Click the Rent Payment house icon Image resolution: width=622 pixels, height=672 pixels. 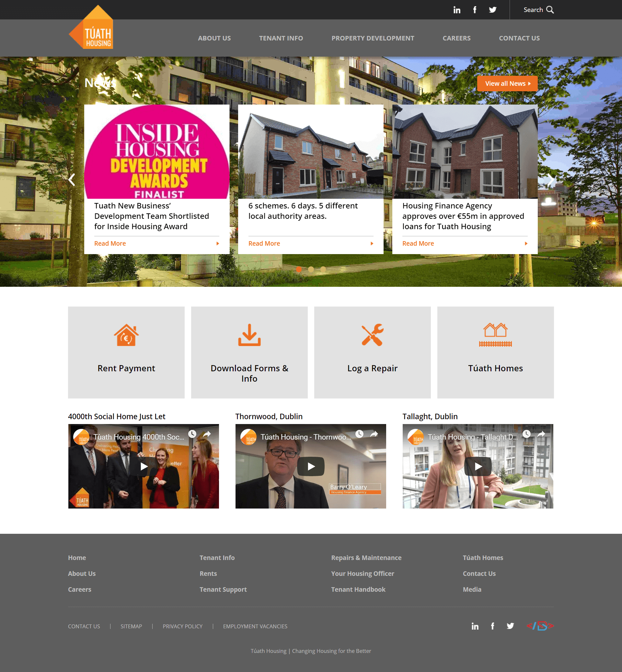tap(126, 334)
